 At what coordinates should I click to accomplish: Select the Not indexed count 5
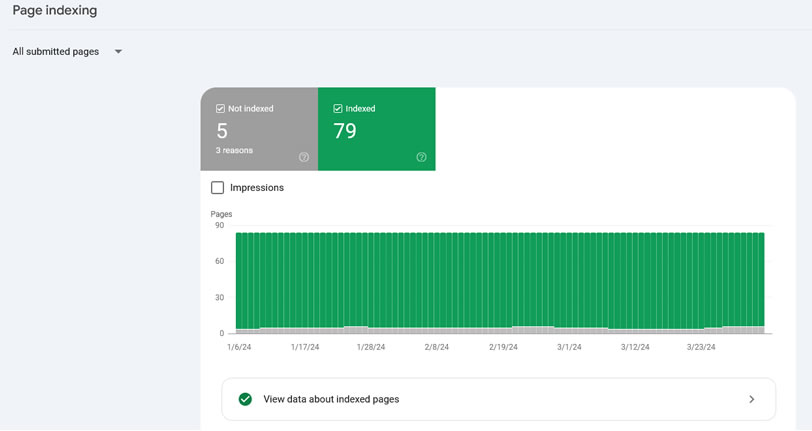[x=222, y=131]
